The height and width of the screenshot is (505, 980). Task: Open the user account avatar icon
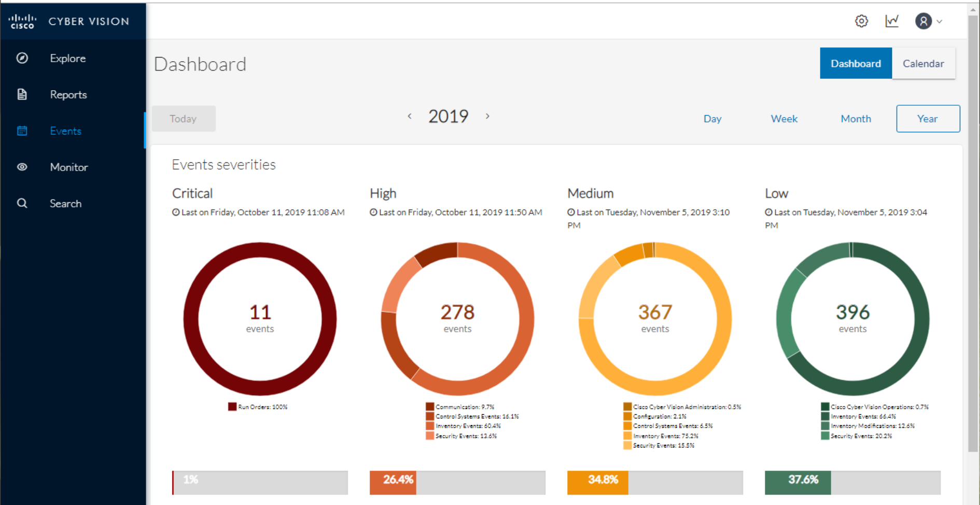[923, 21]
